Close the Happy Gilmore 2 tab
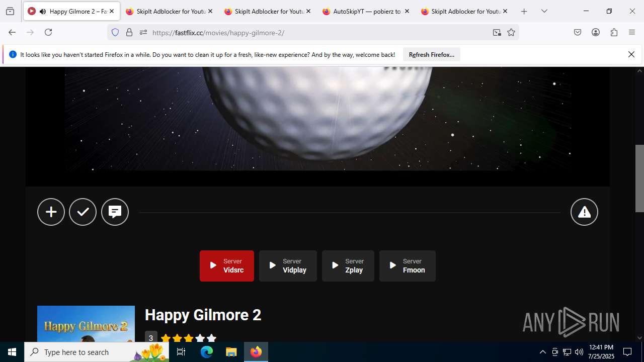This screenshot has width=644, height=362. tap(112, 11)
